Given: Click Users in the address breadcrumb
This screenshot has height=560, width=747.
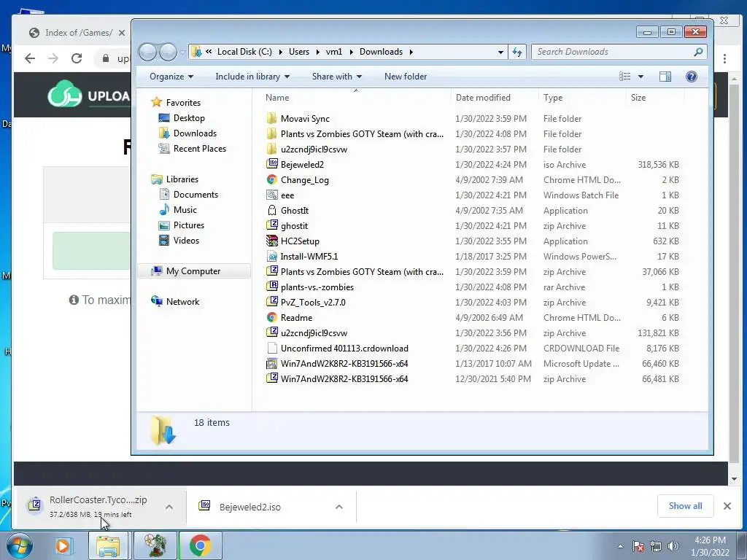Looking at the screenshot, I should click(x=298, y=52).
